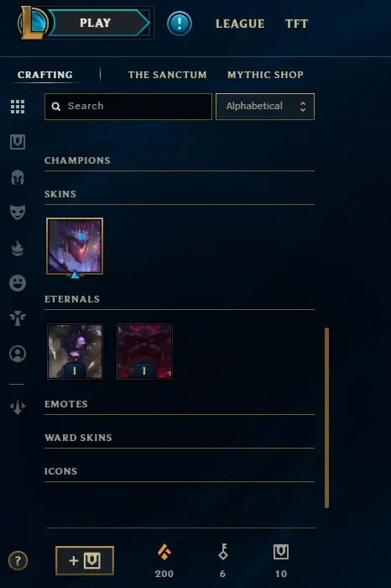The image size is (391, 588).
Task: Select the all-items grid filter icon
Action: click(x=18, y=107)
